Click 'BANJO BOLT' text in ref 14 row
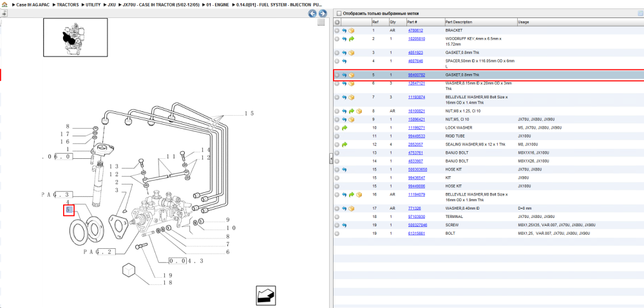This screenshot has height=308, width=644. pos(457,161)
